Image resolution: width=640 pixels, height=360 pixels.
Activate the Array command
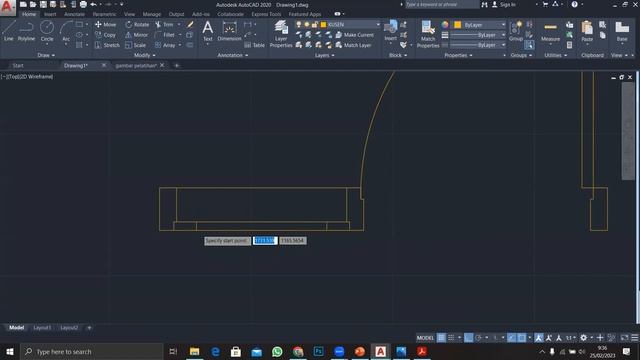pyautogui.click(x=165, y=45)
